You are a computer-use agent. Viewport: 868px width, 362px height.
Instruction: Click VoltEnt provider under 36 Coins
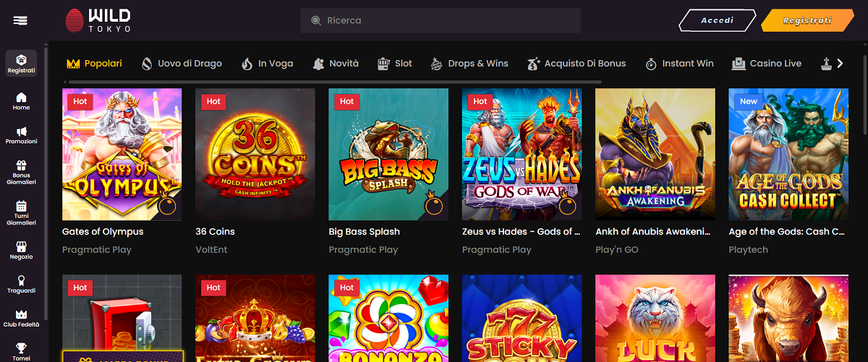click(x=211, y=250)
